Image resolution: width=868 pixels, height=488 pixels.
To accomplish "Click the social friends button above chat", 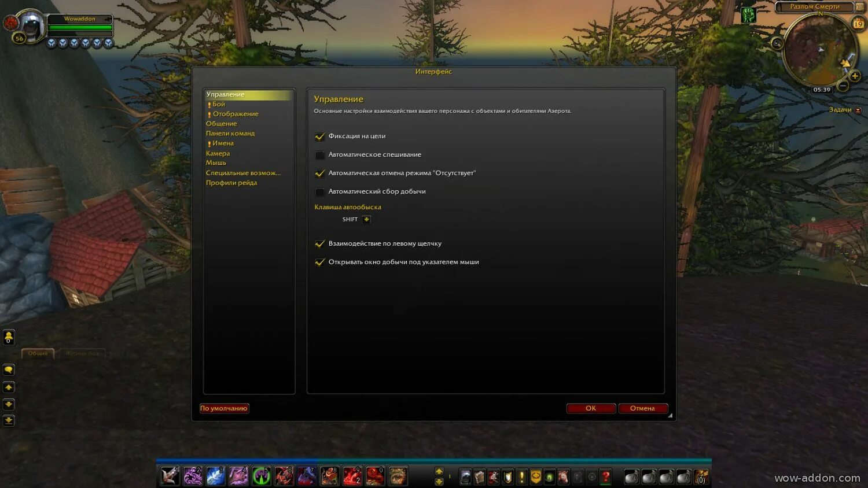I will (x=9, y=337).
